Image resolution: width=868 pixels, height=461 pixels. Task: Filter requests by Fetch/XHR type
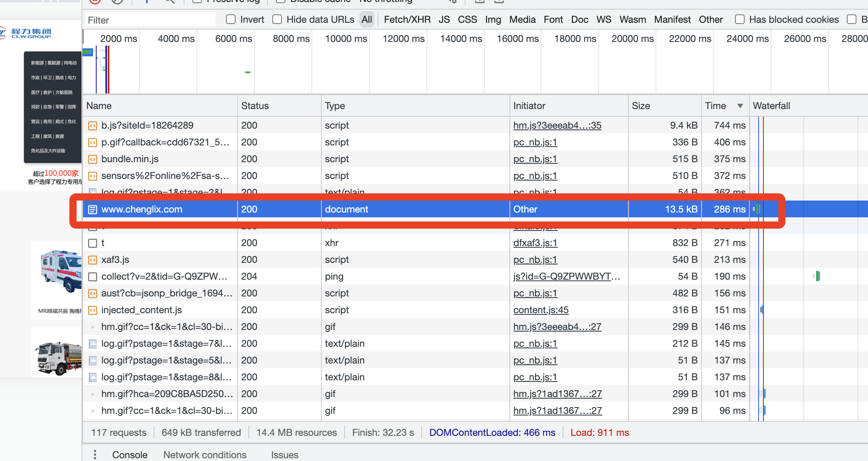(407, 20)
